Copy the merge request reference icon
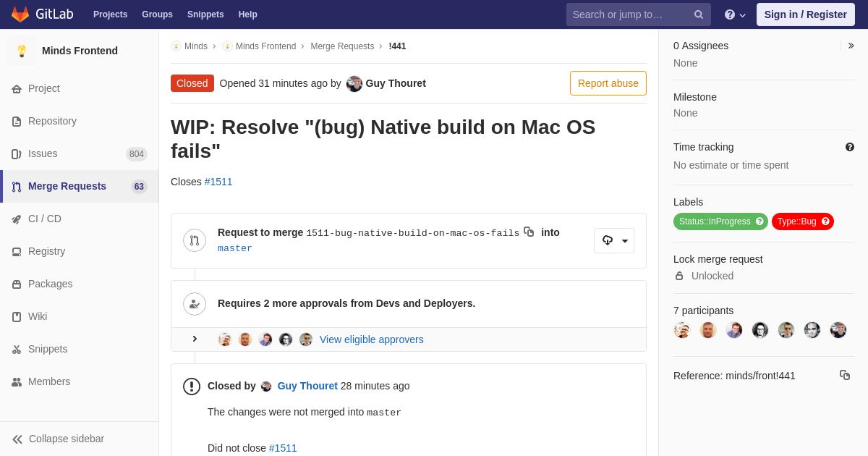Image resolution: width=868 pixels, height=456 pixels. pos(845,375)
